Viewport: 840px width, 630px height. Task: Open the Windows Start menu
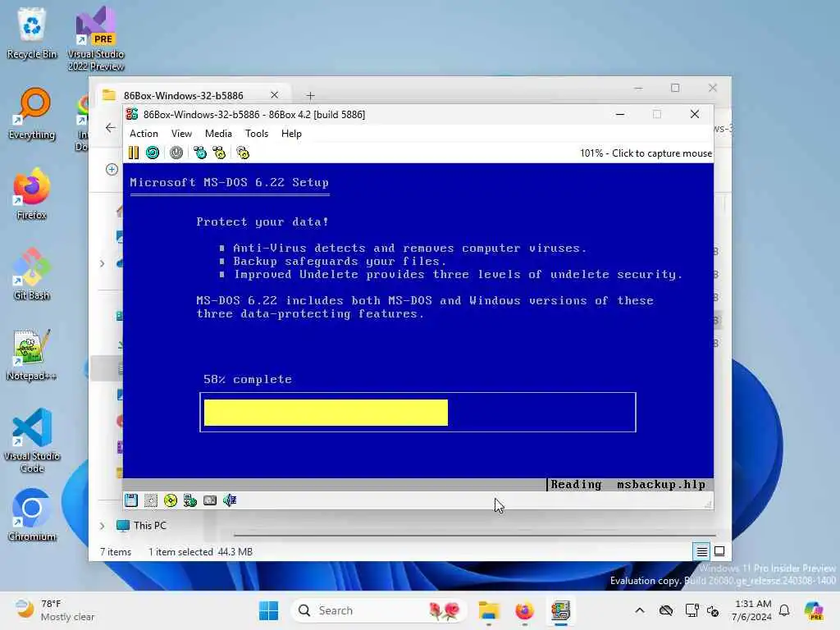tap(268, 610)
